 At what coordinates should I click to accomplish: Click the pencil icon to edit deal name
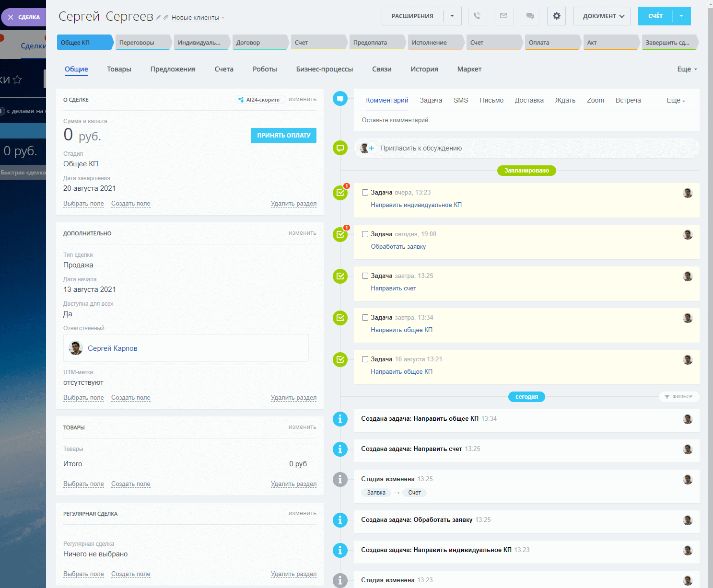click(159, 17)
